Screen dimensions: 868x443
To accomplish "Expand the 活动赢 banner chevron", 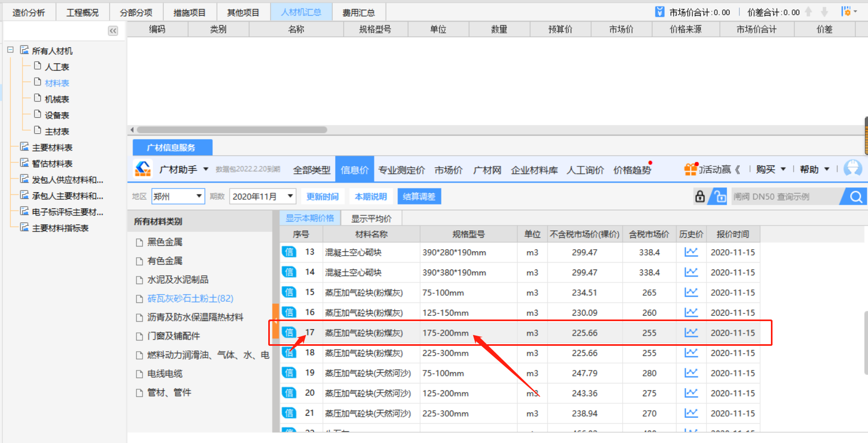I will [x=738, y=169].
